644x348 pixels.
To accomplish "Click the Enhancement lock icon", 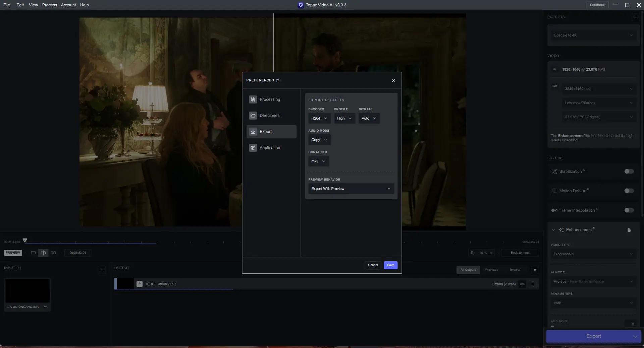I will click(x=629, y=230).
